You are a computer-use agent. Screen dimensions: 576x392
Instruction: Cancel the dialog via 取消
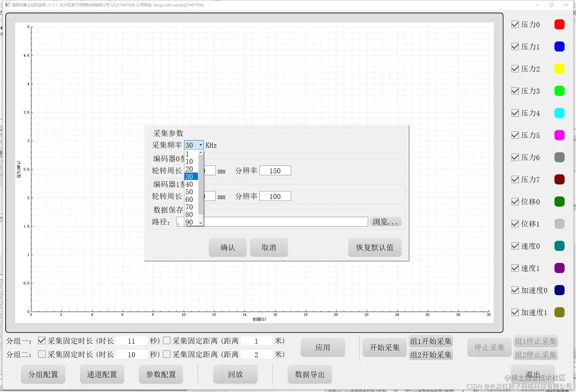point(269,247)
